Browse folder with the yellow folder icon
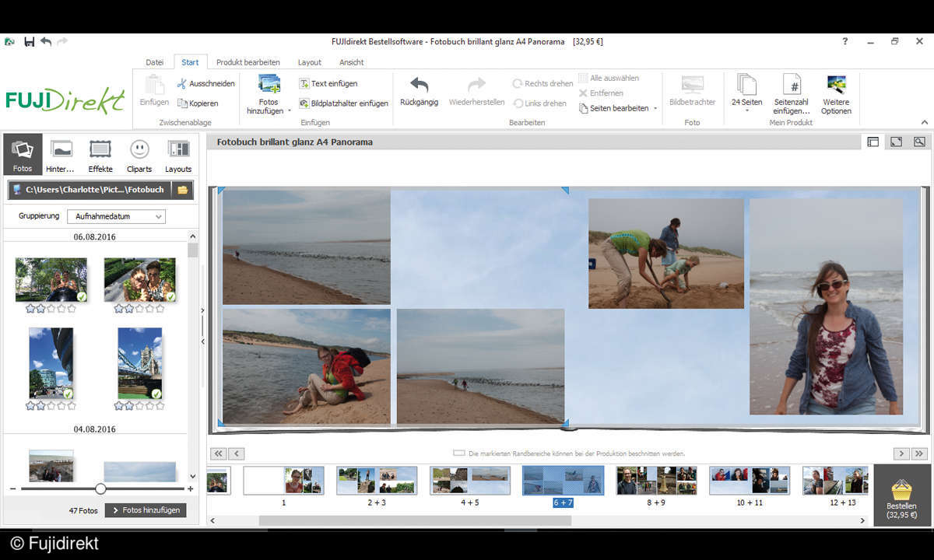The height and width of the screenshot is (560, 934). (183, 190)
